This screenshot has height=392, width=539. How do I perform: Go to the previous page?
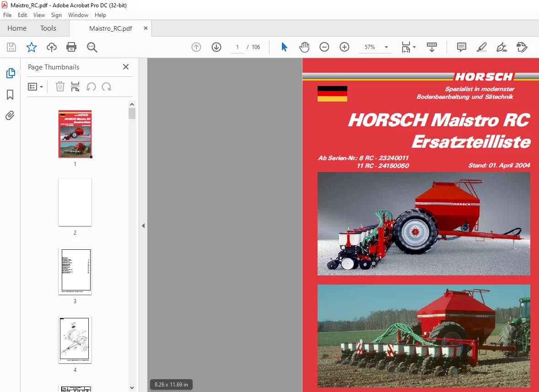[196, 47]
